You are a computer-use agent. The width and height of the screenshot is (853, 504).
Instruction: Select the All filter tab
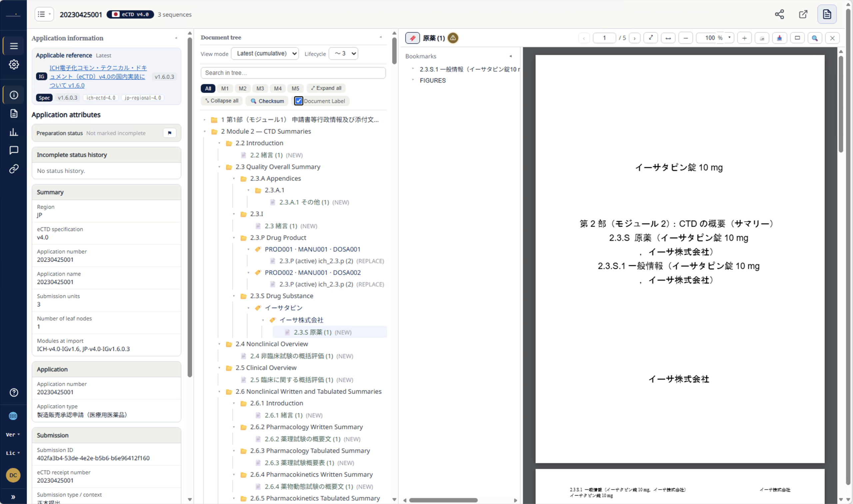(208, 88)
